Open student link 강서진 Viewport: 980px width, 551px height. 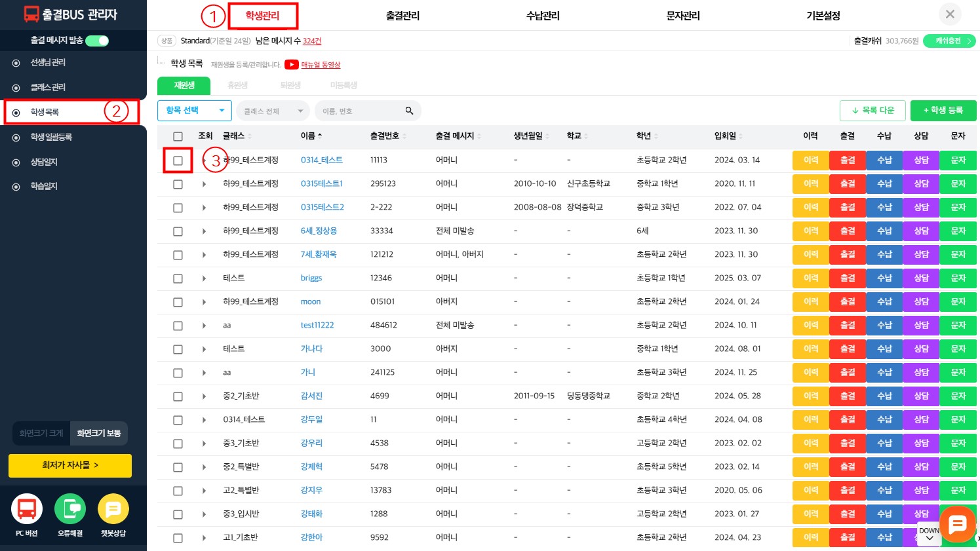tap(311, 396)
